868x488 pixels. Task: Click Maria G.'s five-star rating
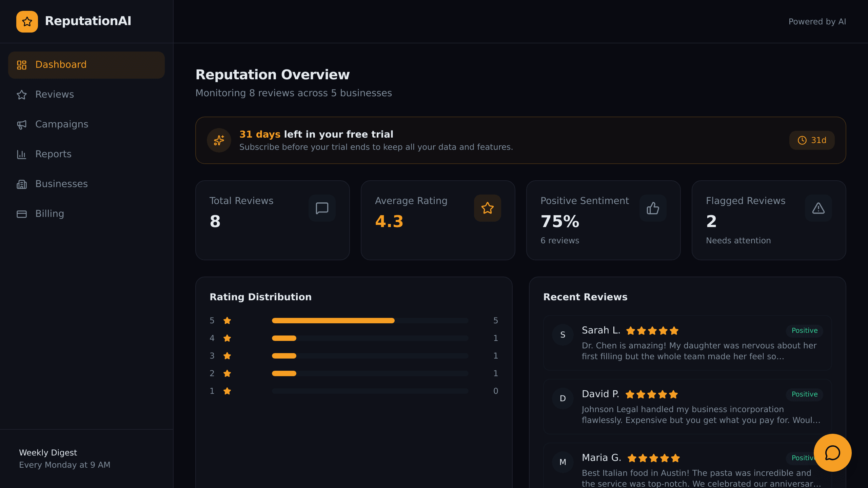(654, 458)
